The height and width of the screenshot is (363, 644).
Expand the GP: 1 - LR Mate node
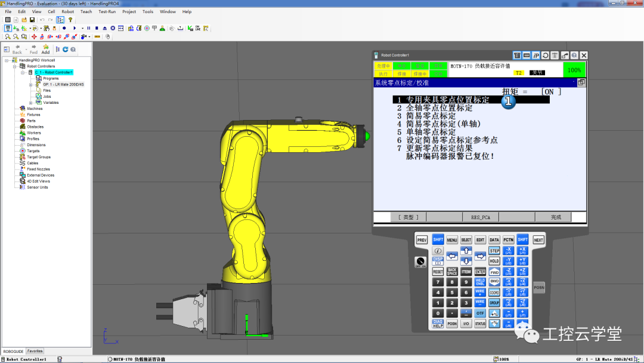point(31,85)
